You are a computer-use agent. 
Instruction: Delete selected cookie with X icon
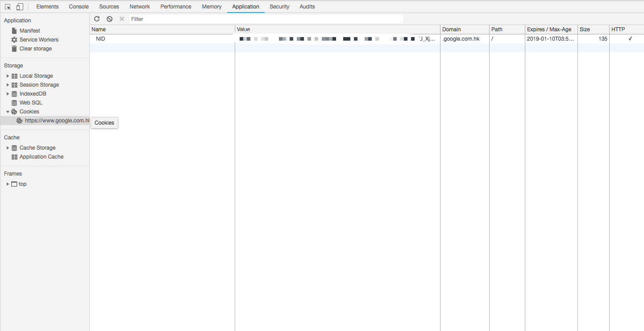point(122,19)
